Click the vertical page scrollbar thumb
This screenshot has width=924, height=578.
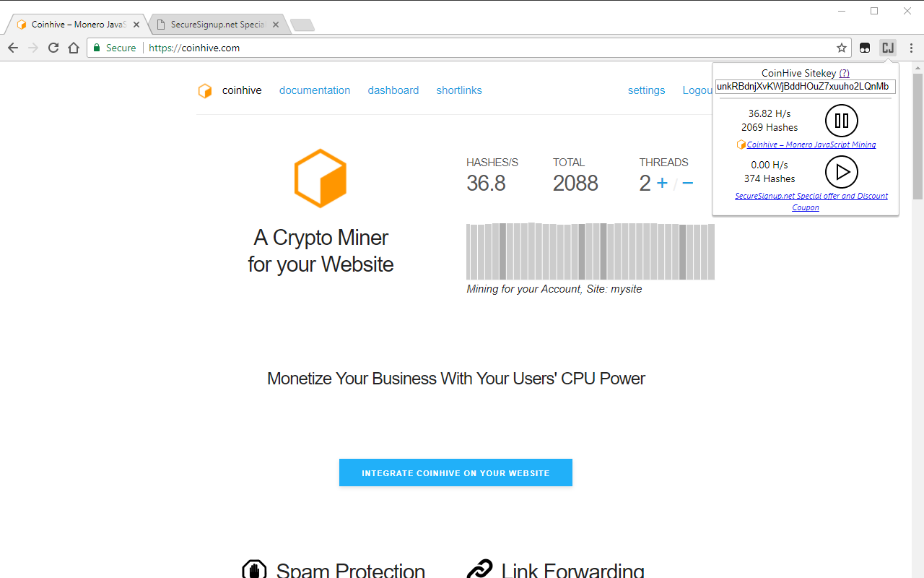918,136
